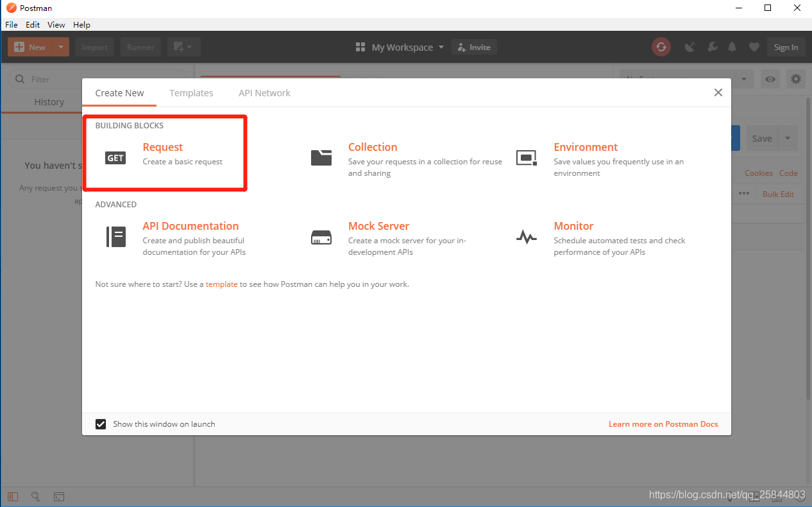Expand the Save button dropdown arrow
This screenshot has width=812, height=507.
tap(788, 139)
